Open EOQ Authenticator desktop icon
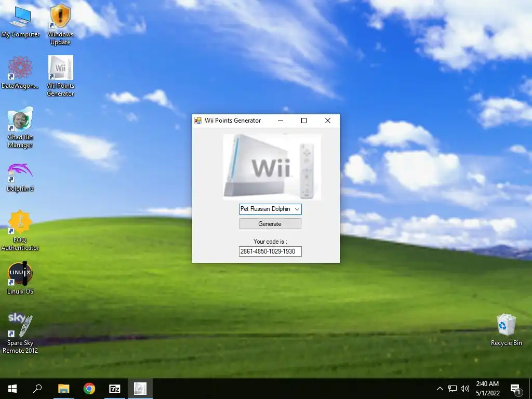Viewport: 532px width, 399px height. (x=20, y=231)
